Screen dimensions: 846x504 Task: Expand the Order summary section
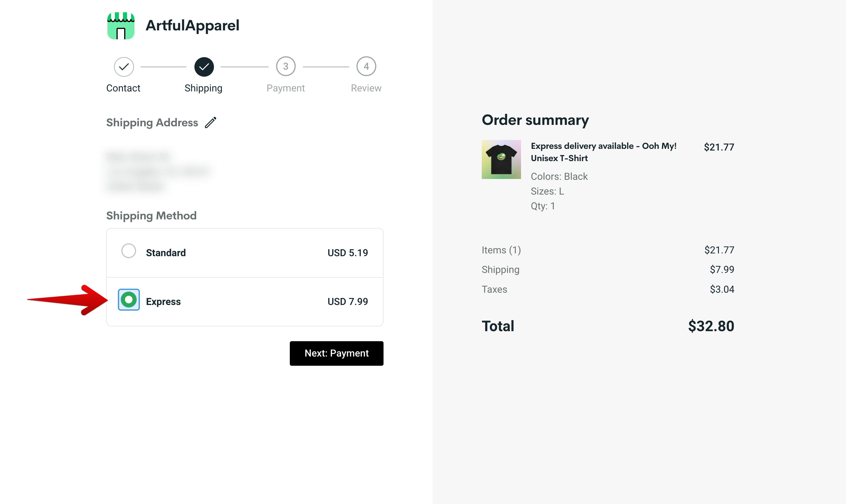tap(535, 120)
